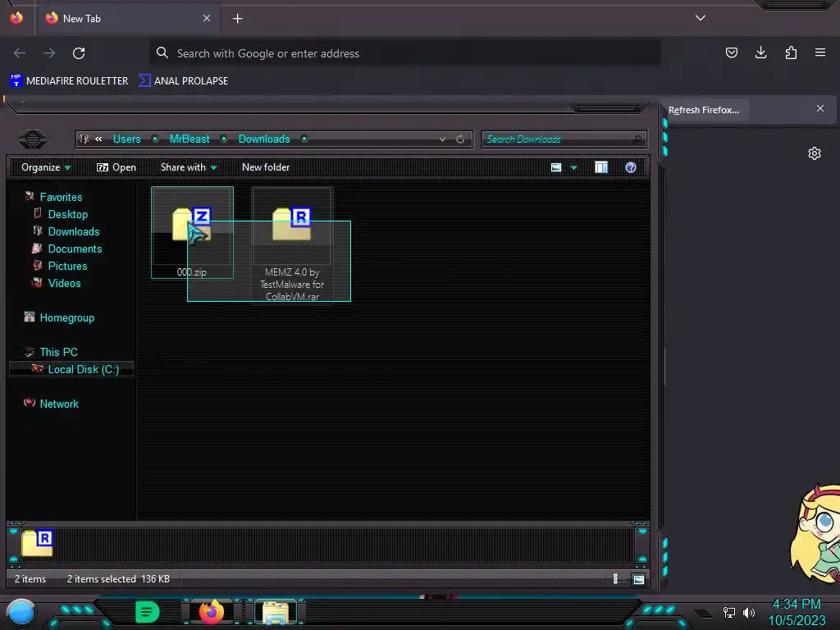
Task: Dismiss the Refresh Firefox notification
Action: [820, 109]
